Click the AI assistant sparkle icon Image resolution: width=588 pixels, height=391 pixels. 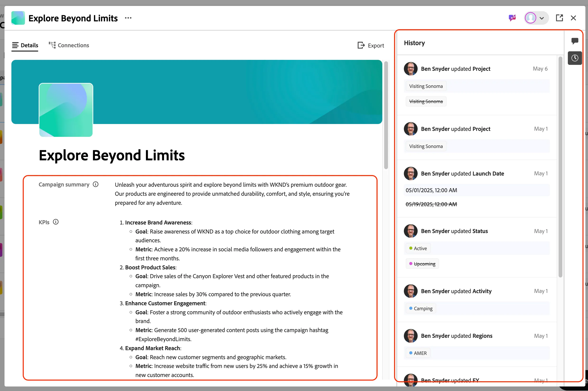pos(512,18)
